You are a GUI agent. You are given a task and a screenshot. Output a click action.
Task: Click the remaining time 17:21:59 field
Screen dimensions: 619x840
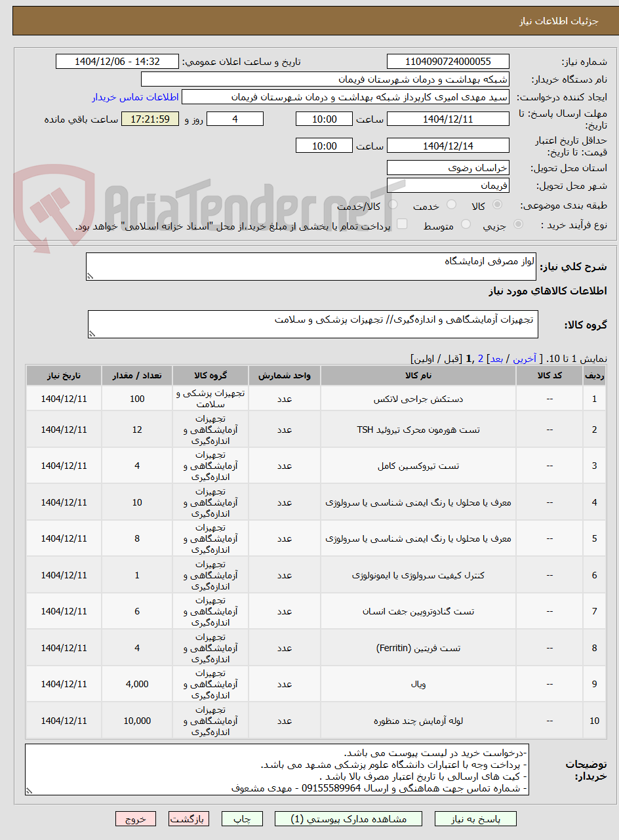150,119
